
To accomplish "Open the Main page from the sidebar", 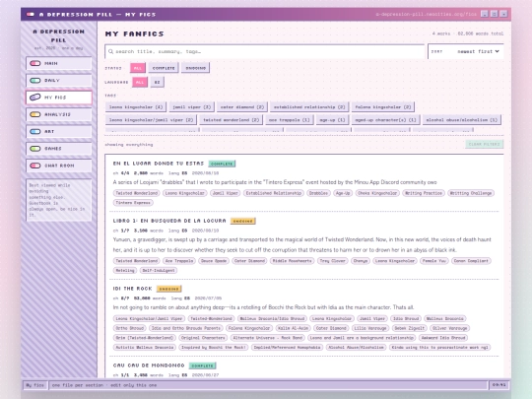I will 59,63.
